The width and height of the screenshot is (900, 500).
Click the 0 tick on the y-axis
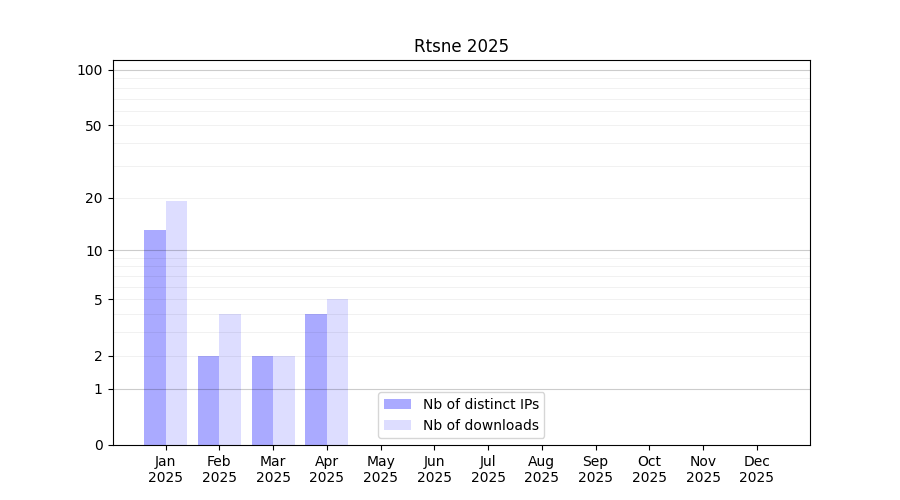tap(98, 445)
